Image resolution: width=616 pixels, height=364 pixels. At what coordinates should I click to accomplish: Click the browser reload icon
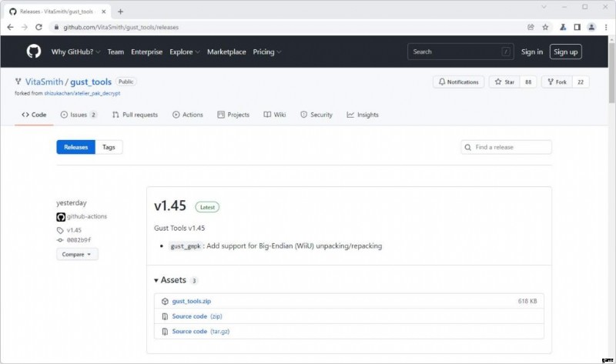[x=38, y=27]
